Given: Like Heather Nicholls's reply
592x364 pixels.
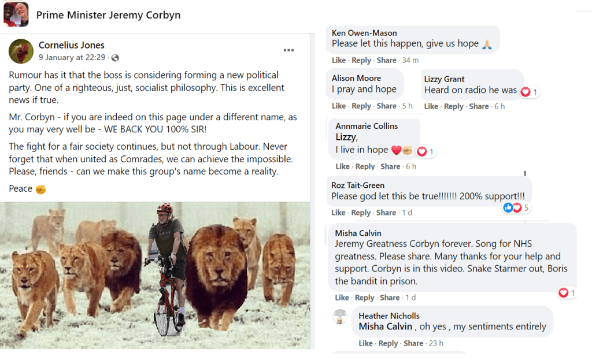Looking at the screenshot, I should click(365, 343).
